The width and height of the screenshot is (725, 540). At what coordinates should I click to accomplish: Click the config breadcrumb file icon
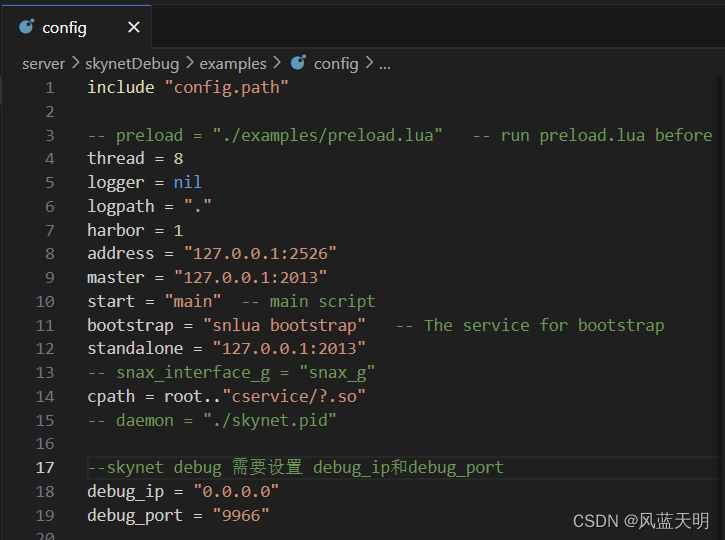point(298,63)
